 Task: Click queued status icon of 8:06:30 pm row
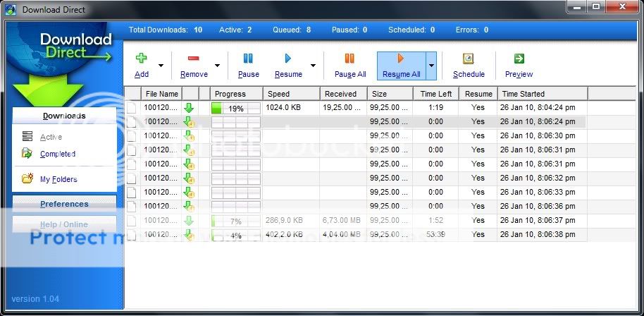coord(189,136)
